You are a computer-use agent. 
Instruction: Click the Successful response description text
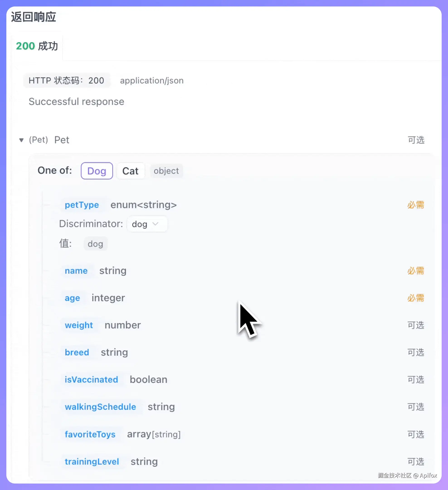click(x=76, y=102)
